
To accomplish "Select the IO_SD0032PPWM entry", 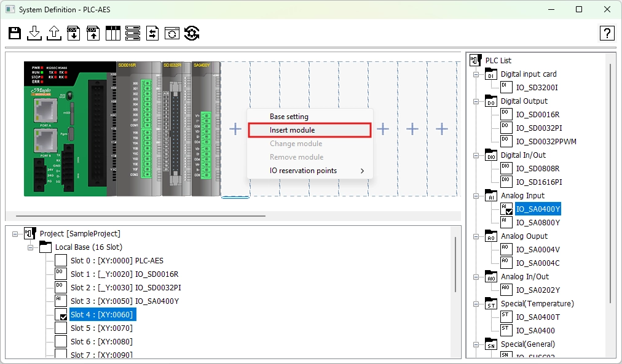I will [x=546, y=141].
